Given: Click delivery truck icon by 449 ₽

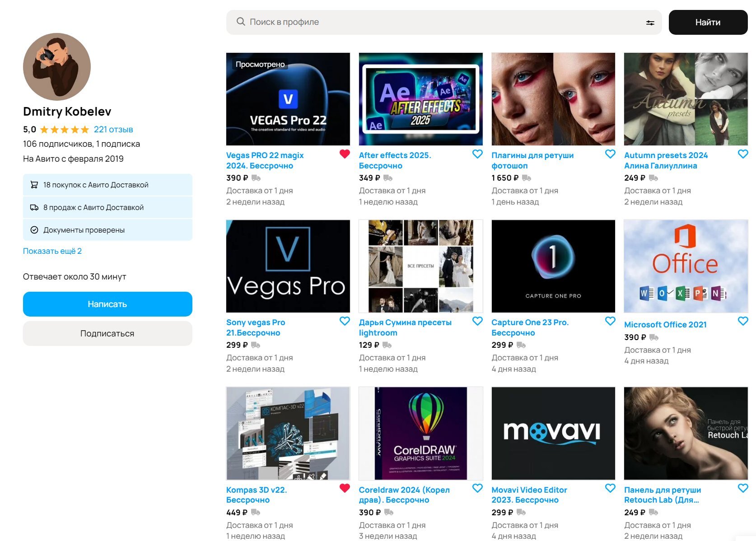Looking at the screenshot, I should tap(256, 512).
